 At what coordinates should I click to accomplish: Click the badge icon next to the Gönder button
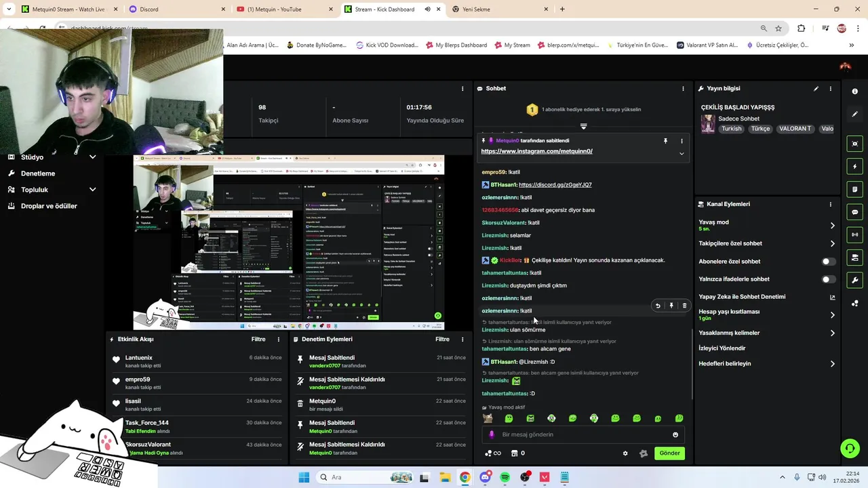click(x=643, y=453)
